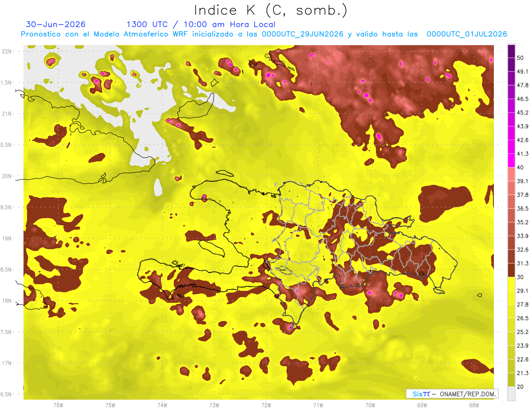The image size is (532, 411).
Task: Click the legend value "32.6"
Action: tap(523, 250)
